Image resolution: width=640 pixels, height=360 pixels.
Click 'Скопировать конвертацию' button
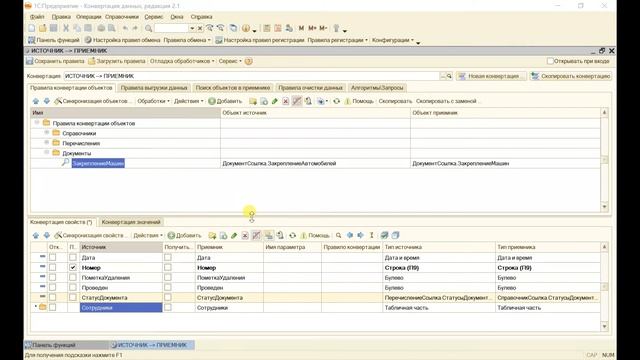[x=571, y=76]
